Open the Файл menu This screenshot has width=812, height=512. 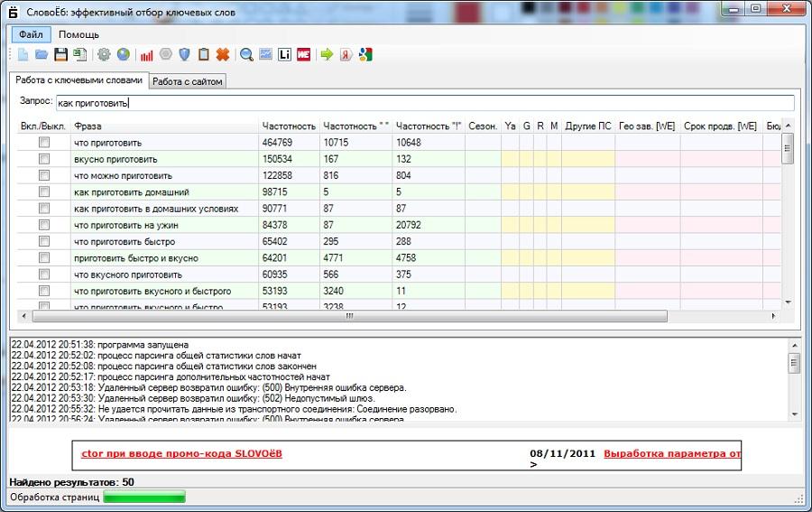31,34
